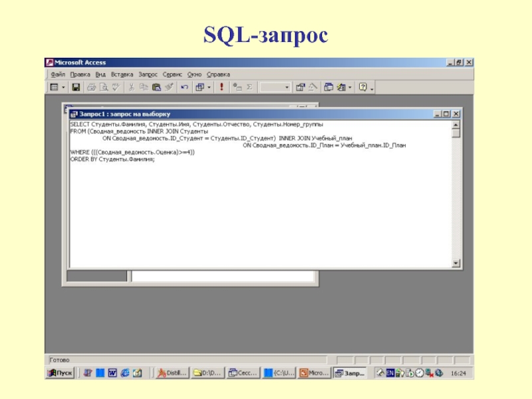Save the query with floppy icon
Screen dimensions: 532x399
click(76, 87)
